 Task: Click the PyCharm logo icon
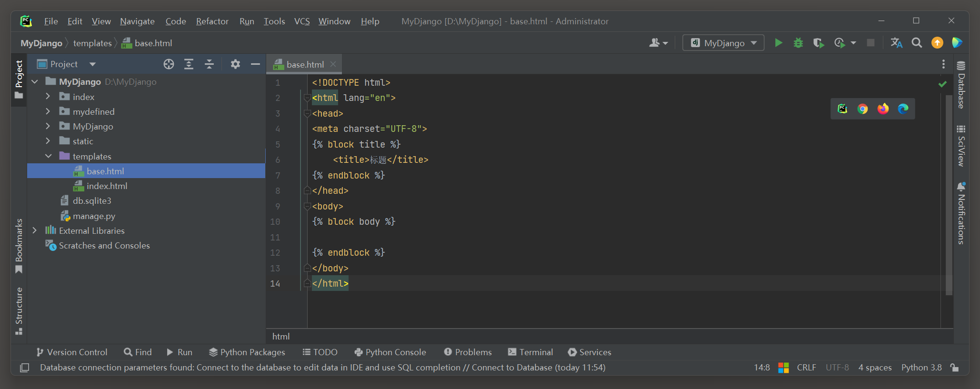coord(26,21)
